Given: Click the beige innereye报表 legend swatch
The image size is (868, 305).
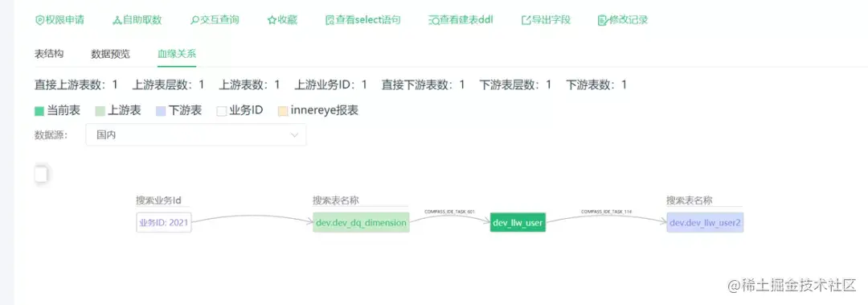Looking at the screenshot, I should click(x=283, y=111).
